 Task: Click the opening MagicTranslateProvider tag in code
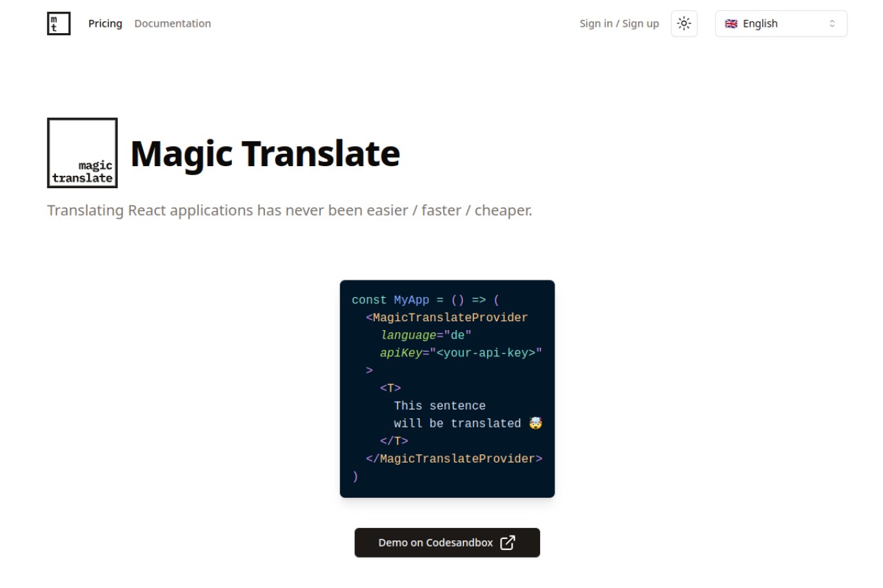[x=447, y=318]
